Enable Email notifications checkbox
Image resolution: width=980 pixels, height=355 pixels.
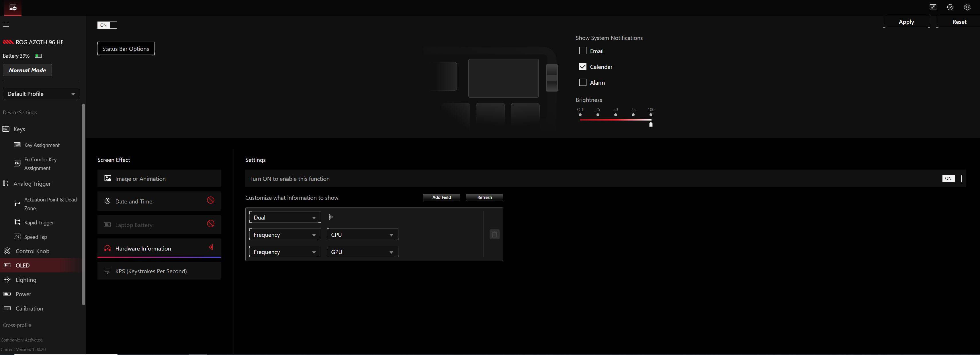click(x=582, y=51)
